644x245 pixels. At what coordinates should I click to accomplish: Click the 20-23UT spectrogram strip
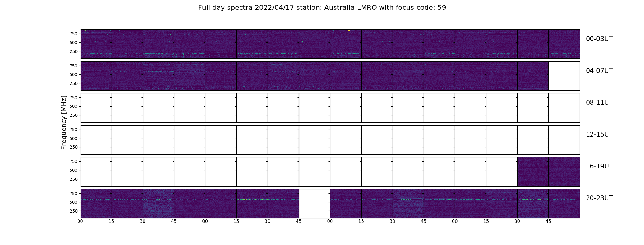pos(330,204)
